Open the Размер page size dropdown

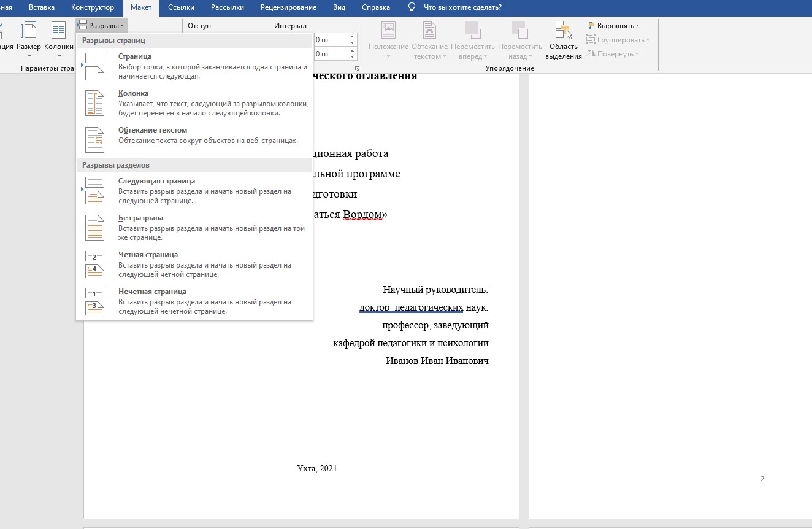[29, 41]
